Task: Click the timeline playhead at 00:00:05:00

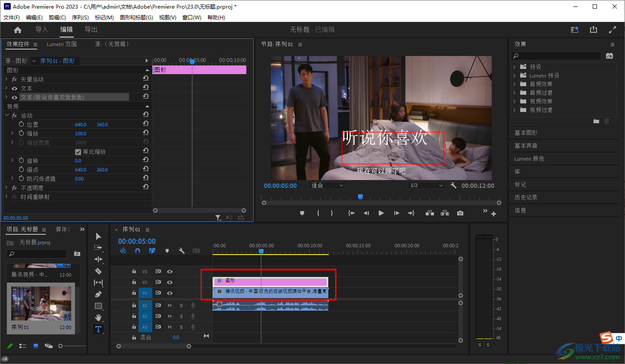Action: pos(261,251)
